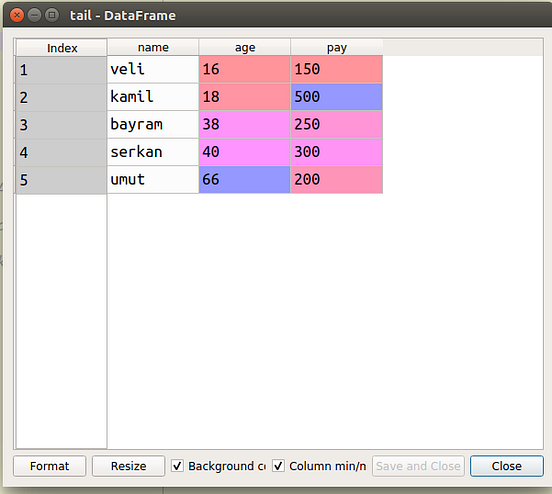
Task: Select row index 3
Action: (61, 125)
